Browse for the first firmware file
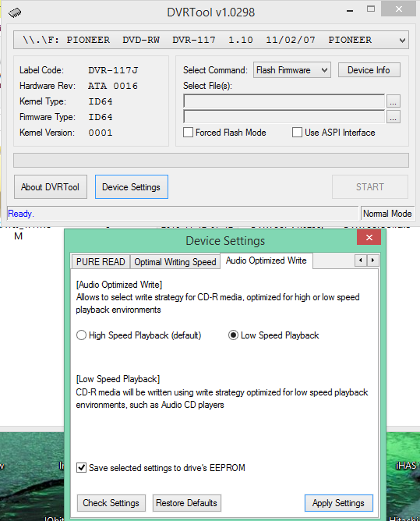Viewport: 420px width, 521px height. (393, 101)
